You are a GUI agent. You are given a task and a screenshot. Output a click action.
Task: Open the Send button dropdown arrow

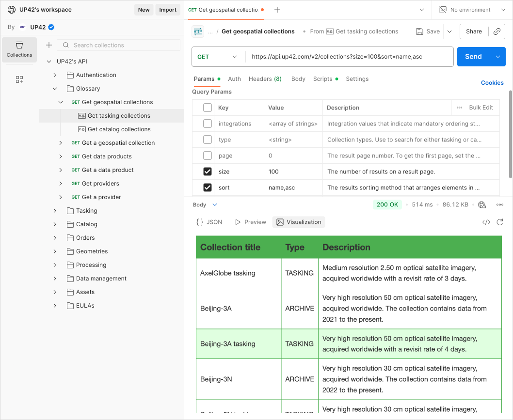[x=498, y=57]
